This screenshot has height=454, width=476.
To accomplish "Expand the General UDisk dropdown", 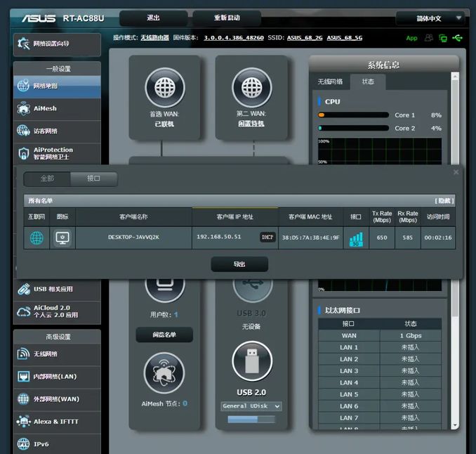I will (251, 406).
